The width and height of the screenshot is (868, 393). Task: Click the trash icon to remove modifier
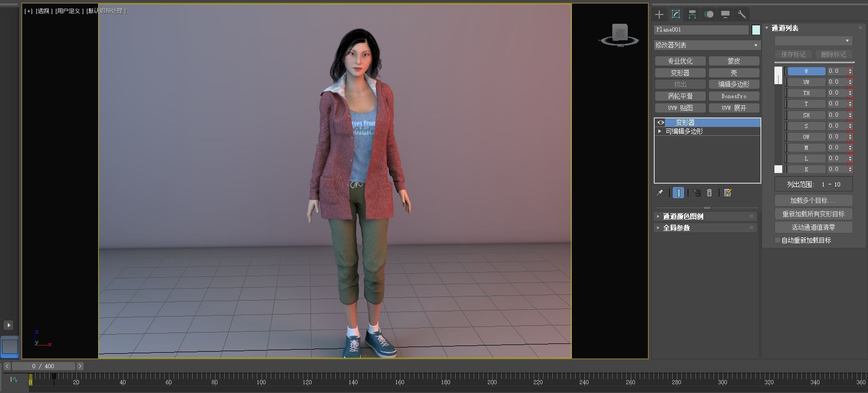tap(709, 193)
